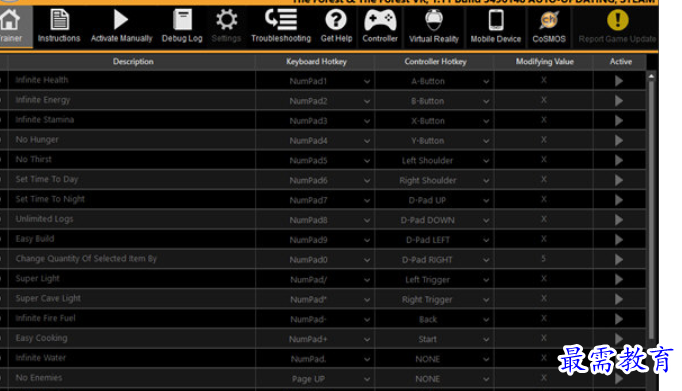
Task: Click scrollbar up arrow
Action: point(651,77)
